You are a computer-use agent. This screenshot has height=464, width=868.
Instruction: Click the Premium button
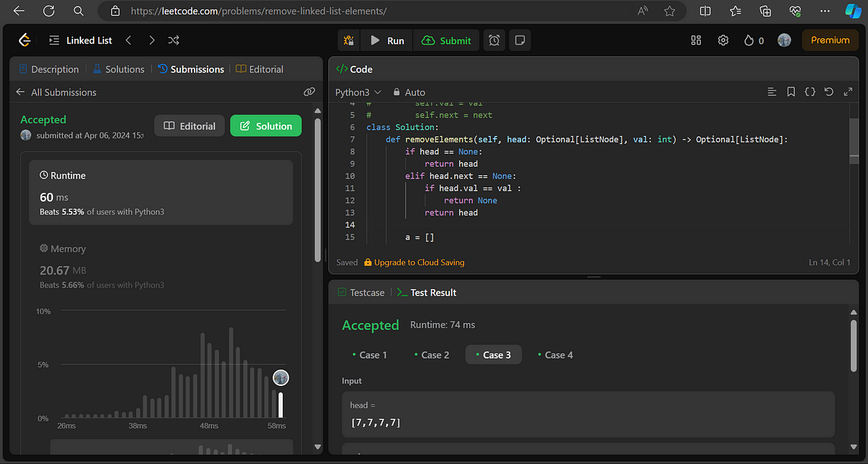[x=830, y=40]
